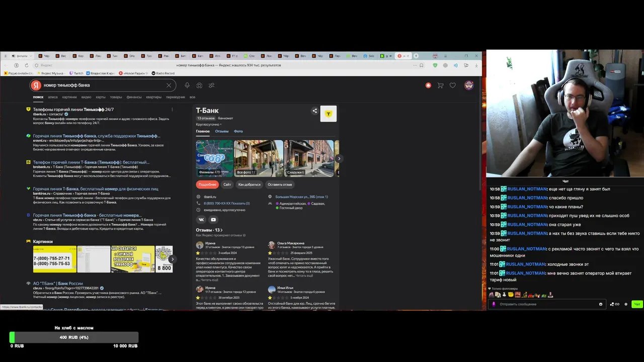Viewport: 644px width, 362px height.
Task: Open tbank.ru site link in card
Action: pyautogui.click(x=210, y=197)
